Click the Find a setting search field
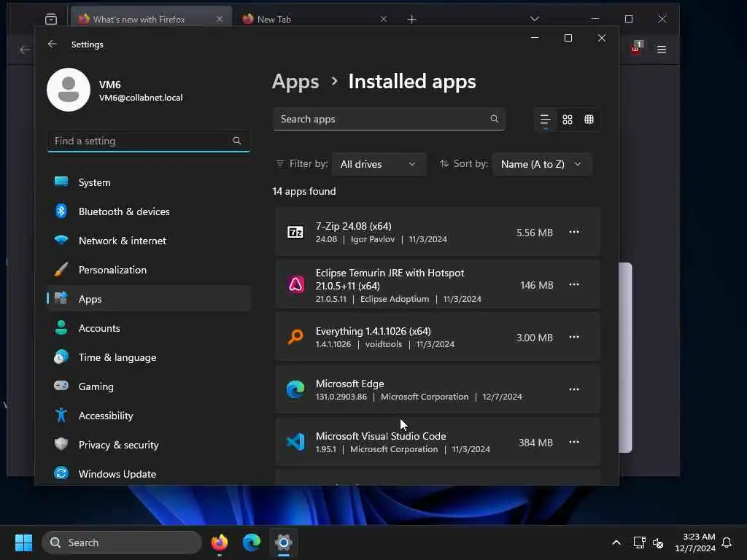This screenshot has height=560, width=747. [149, 141]
